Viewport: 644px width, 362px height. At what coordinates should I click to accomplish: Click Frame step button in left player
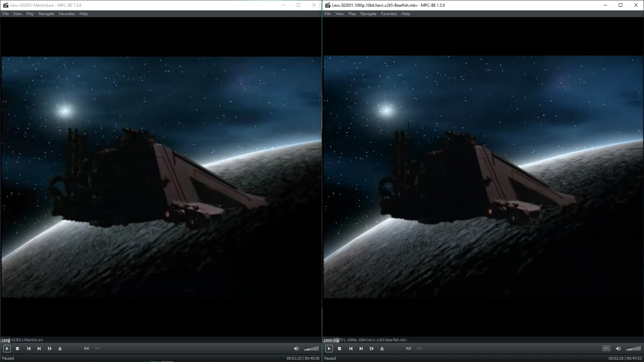click(50, 349)
